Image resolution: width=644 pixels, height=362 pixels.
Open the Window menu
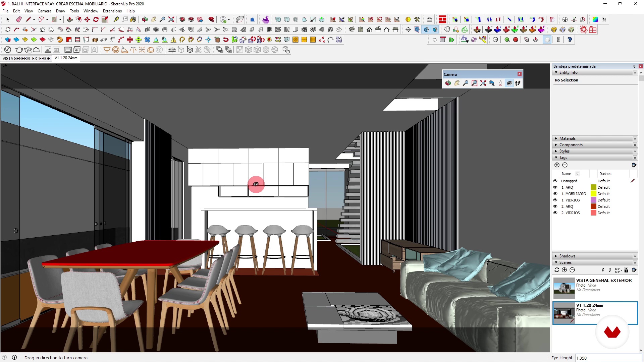pos(91,11)
